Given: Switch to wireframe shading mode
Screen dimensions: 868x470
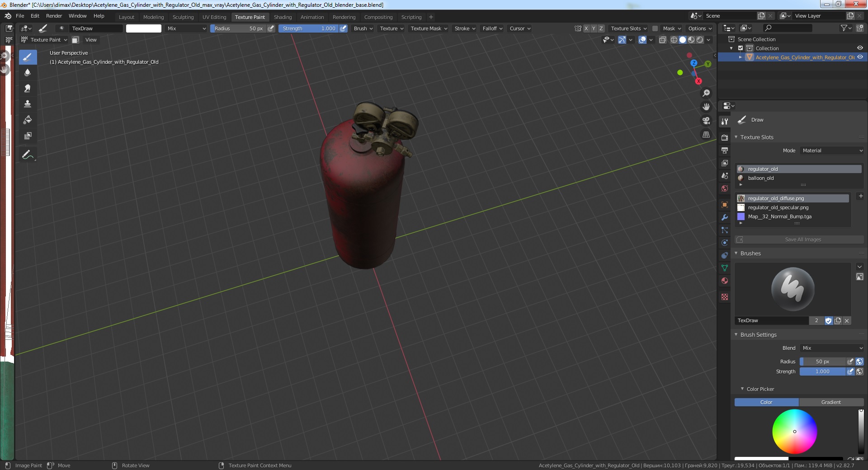Looking at the screenshot, I should [674, 40].
